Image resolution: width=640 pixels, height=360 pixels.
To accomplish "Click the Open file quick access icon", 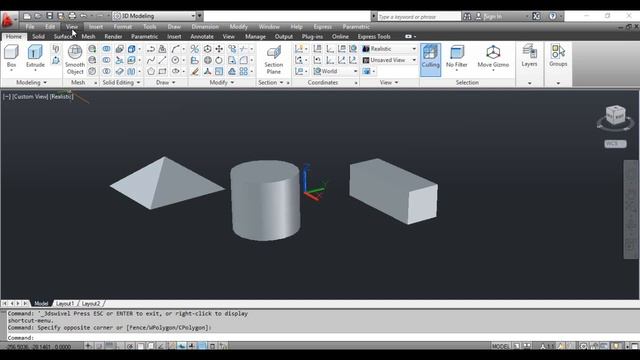I will (38, 16).
